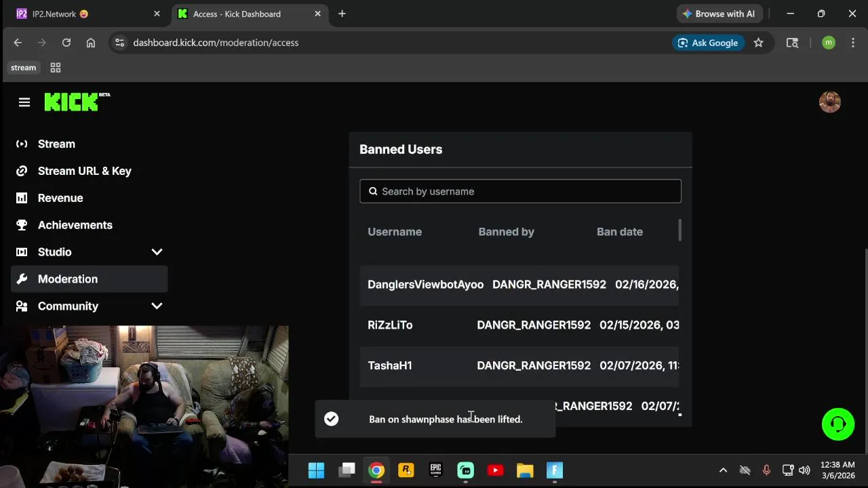Viewport: 868px width, 488px height.
Task: Select the Moderation sidebar item
Action: (x=89, y=279)
